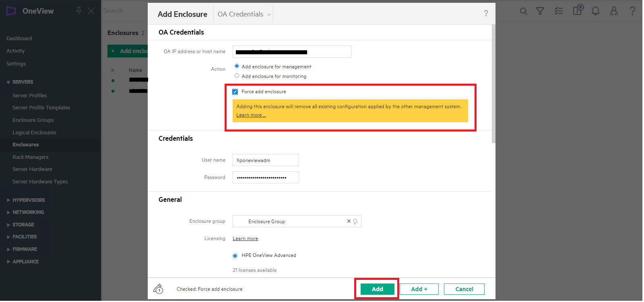Open Activity in sidebar
644x302 pixels.
pyautogui.click(x=15, y=51)
